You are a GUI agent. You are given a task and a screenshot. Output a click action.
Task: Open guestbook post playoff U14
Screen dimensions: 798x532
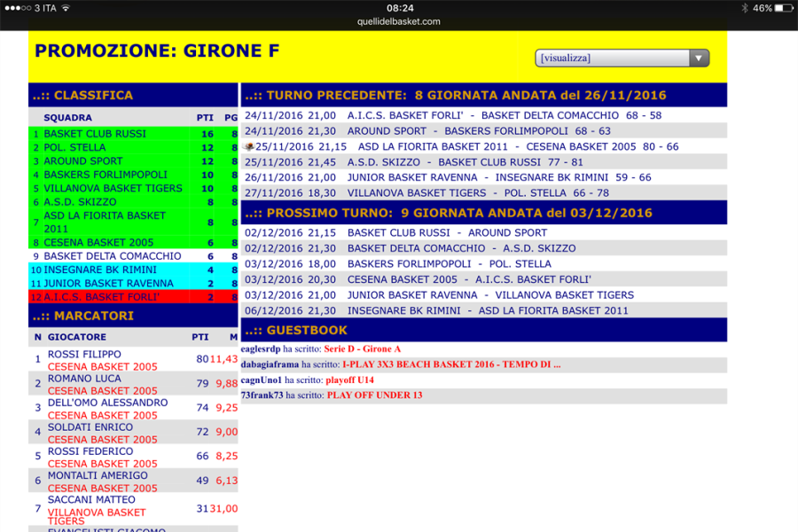(x=349, y=379)
